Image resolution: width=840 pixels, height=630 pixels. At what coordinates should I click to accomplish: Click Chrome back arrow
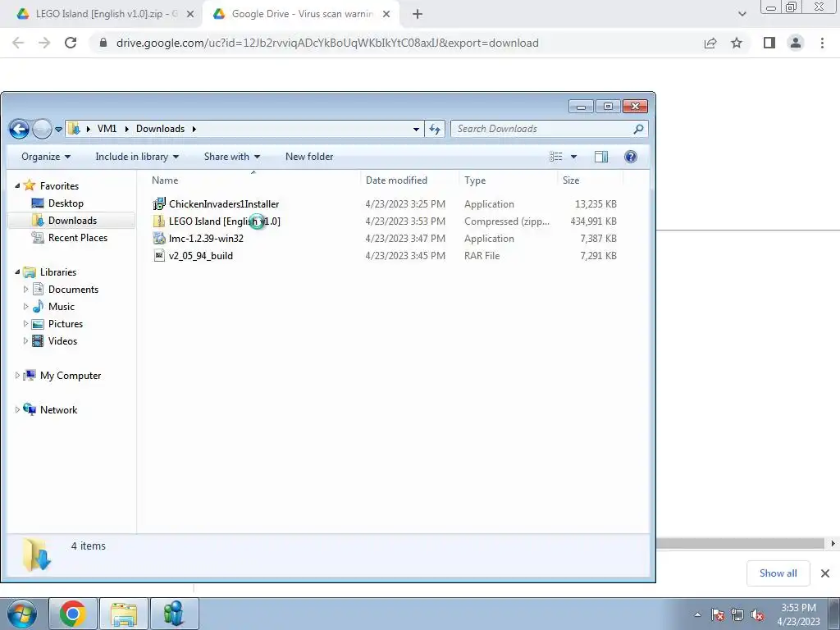coord(18,43)
